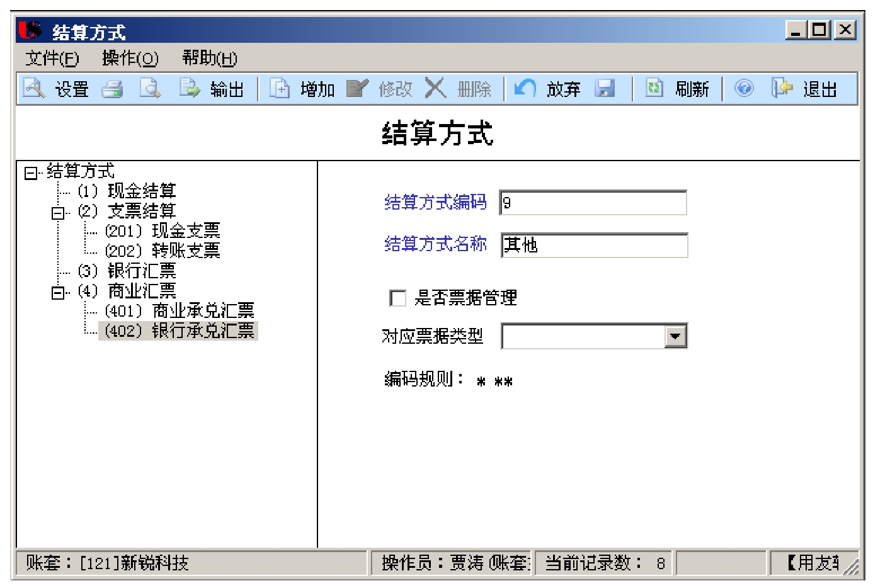Screen dimensions: 873x588
Task: Select (2) 支票结算 in the tree
Action: [127, 211]
